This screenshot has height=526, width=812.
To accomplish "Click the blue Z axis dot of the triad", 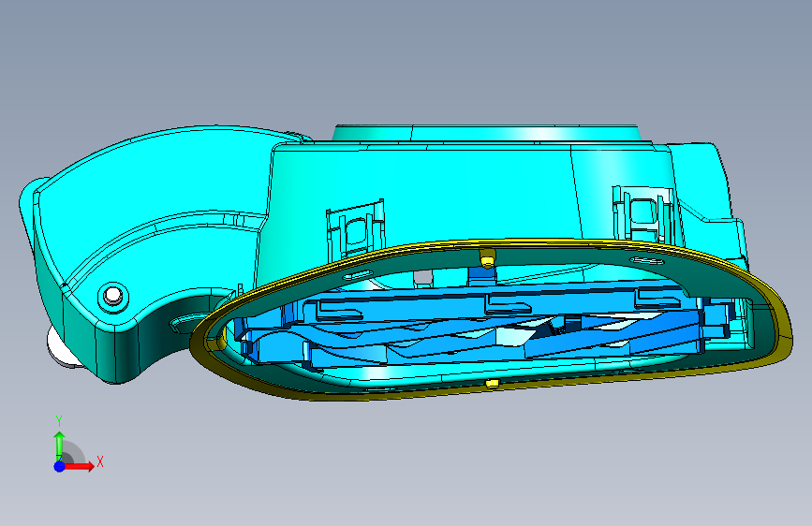I will [60, 466].
